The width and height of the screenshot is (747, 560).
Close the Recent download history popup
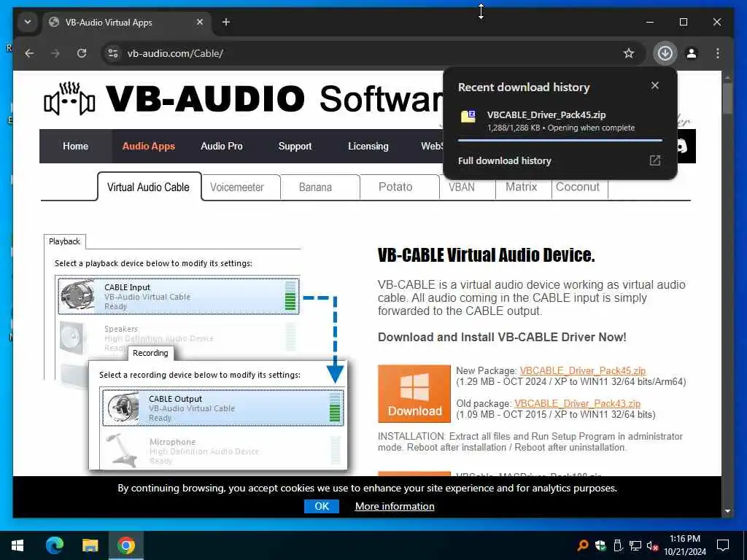click(x=655, y=85)
